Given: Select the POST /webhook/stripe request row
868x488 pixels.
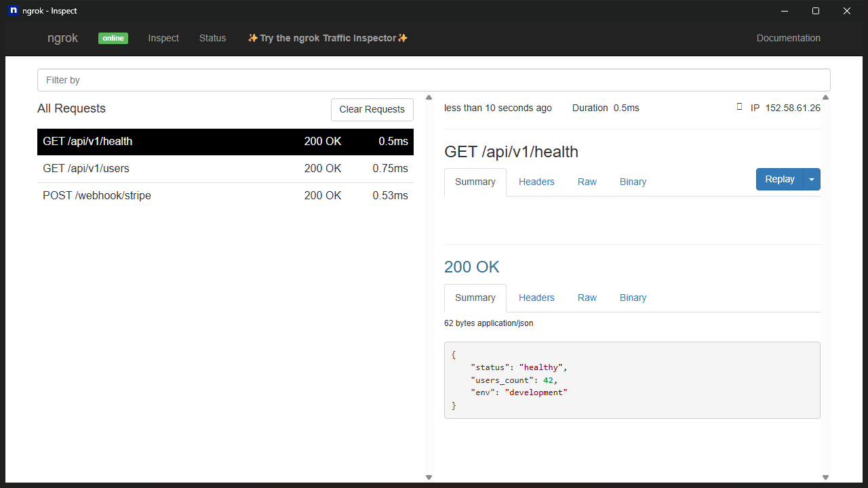Looking at the screenshot, I should [x=225, y=196].
